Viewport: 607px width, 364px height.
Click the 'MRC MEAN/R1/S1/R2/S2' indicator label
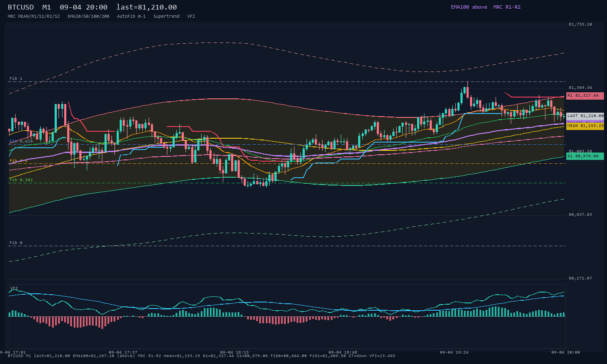(x=34, y=16)
